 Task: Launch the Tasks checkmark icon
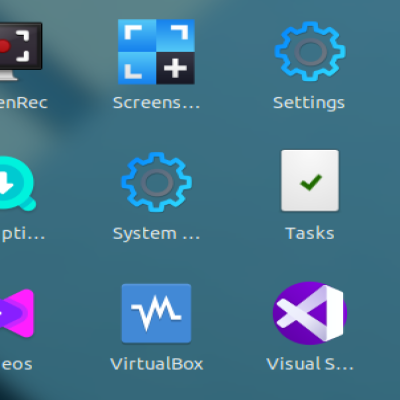[310, 180]
